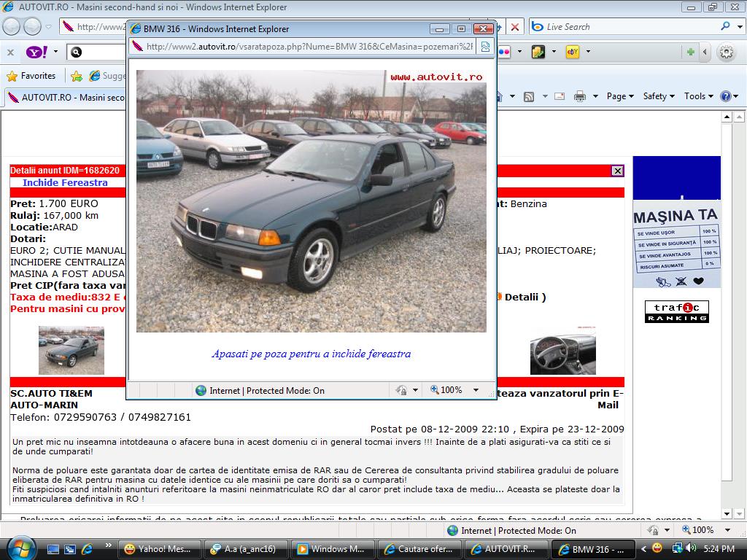The height and width of the screenshot is (560, 747).
Task: Click the Windows Start orb
Action: (20, 548)
